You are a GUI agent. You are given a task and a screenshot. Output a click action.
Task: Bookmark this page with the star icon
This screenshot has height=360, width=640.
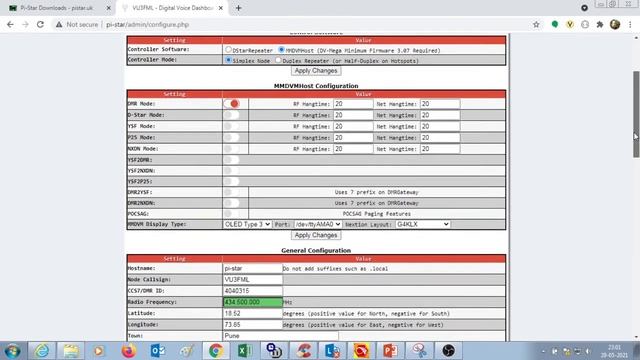[x=536, y=24]
